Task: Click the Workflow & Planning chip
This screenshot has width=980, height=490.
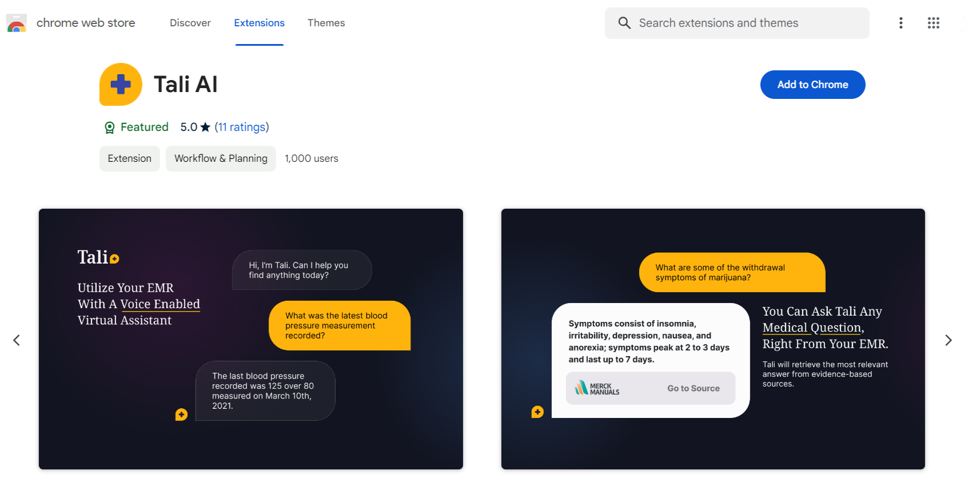Action: (221, 158)
